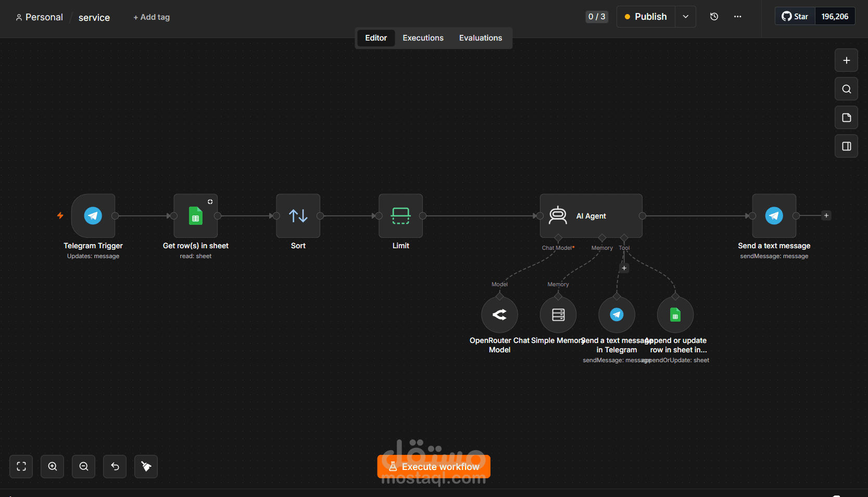Expand the Publish dropdown arrow

click(x=686, y=17)
